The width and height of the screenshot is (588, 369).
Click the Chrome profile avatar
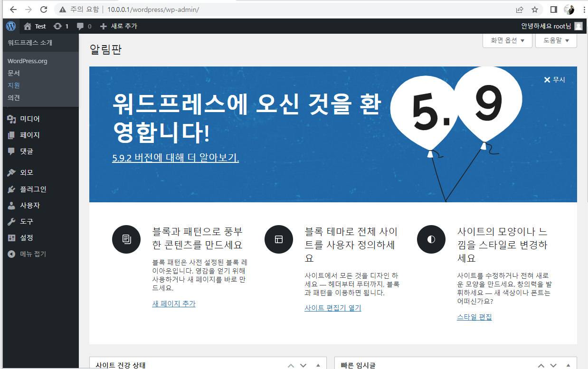tap(569, 9)
